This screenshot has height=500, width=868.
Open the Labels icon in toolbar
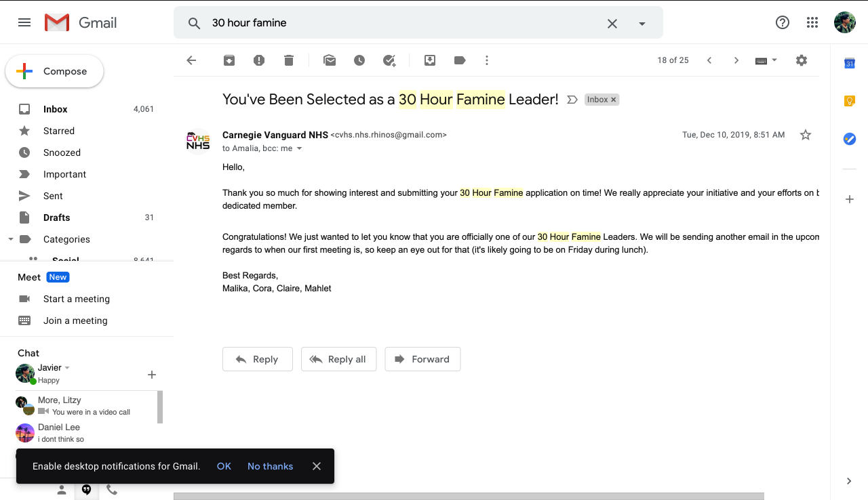click(460, 60)
